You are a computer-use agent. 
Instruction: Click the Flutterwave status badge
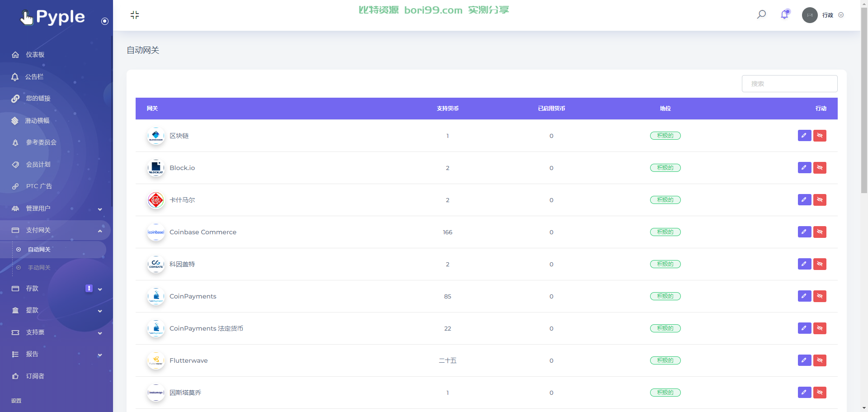665,360
